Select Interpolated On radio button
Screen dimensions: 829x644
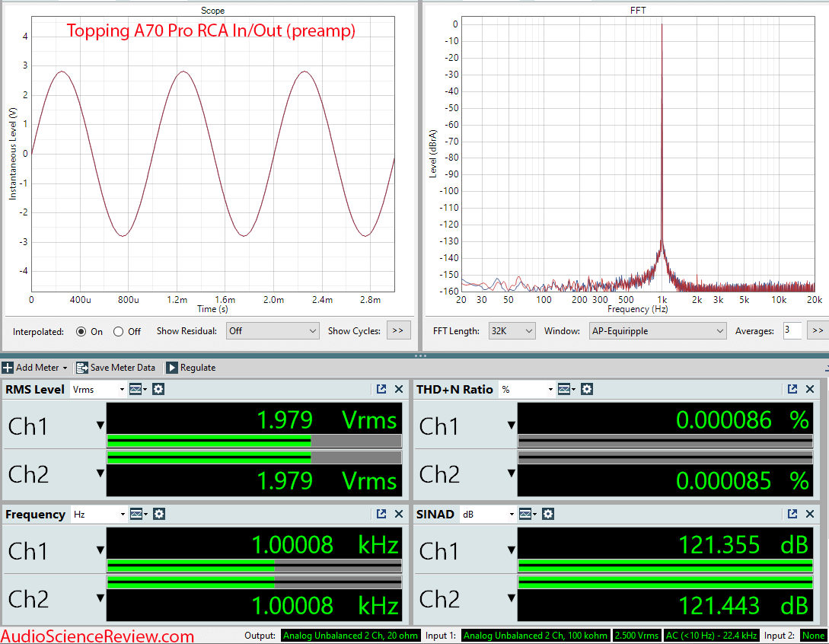click(x=81, y=332)
